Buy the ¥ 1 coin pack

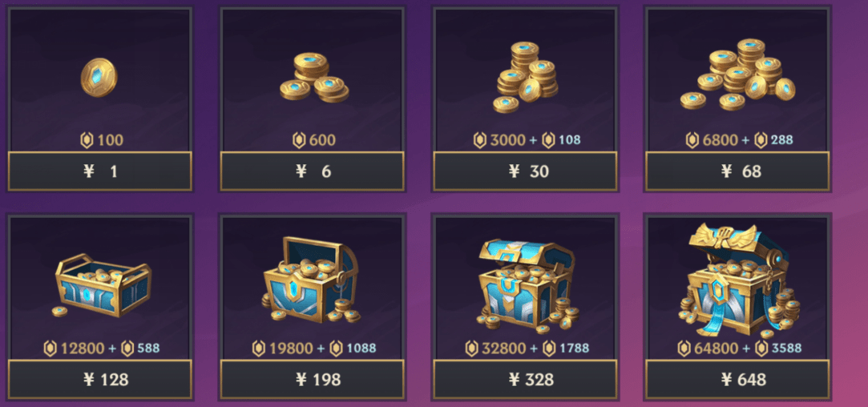[x=100, y=171]
